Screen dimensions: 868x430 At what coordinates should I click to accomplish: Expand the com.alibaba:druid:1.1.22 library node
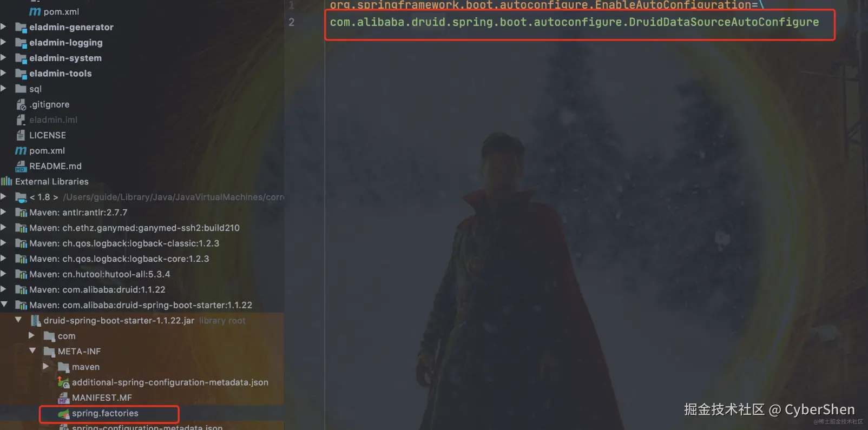(x=4, y=289)
